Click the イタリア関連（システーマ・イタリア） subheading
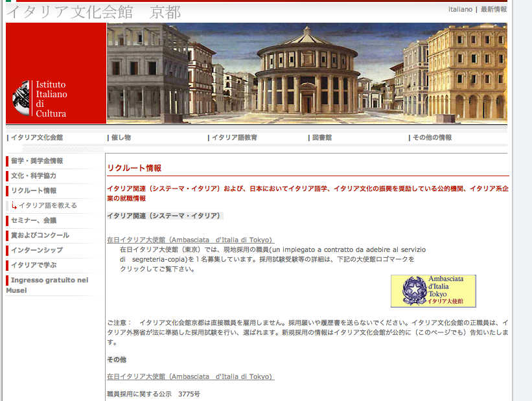This screenshot has height=401, width=532. [x=165, y=216]
